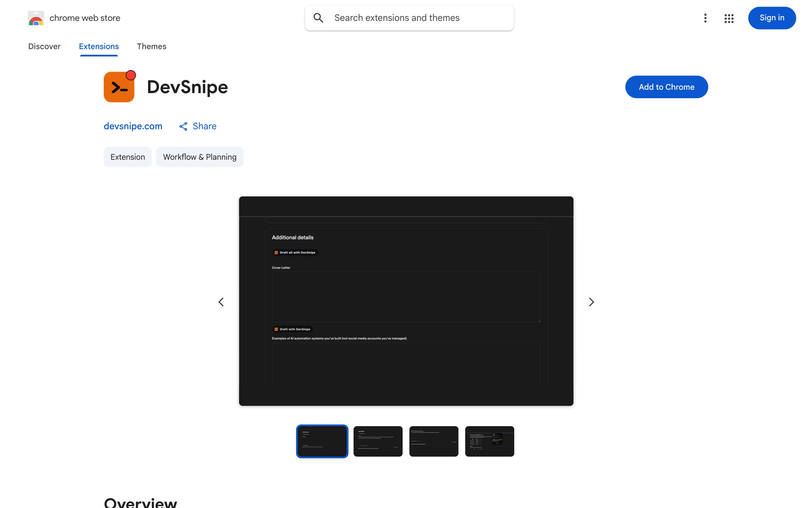812x508 pixels.
Task: Click into the Search extensions and themes field
Action: tap(409, 18)
